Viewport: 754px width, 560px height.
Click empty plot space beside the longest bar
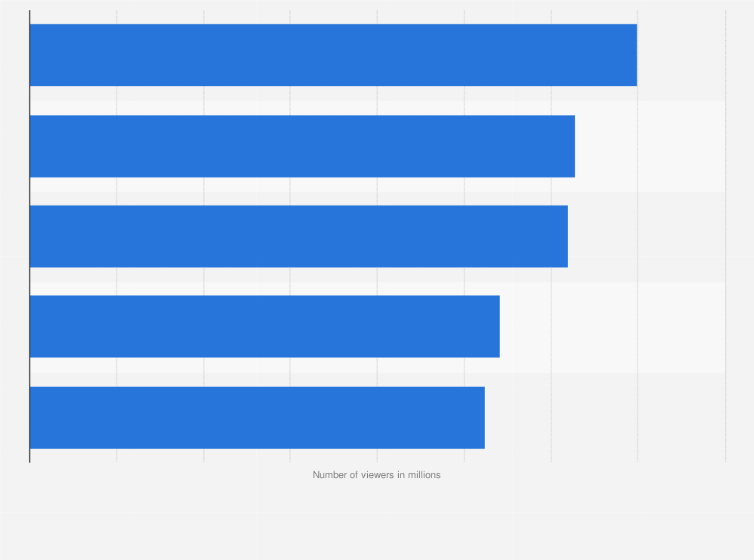(x=681, y=55)
